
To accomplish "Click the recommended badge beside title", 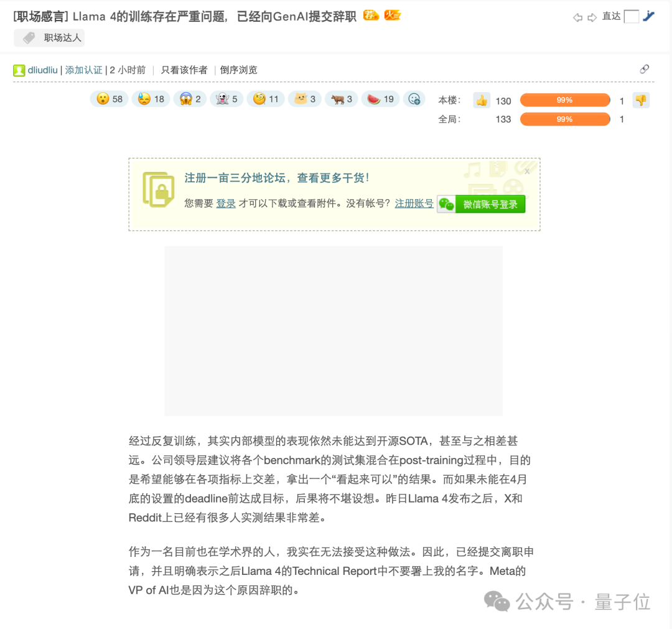I will tap(371, 16).
